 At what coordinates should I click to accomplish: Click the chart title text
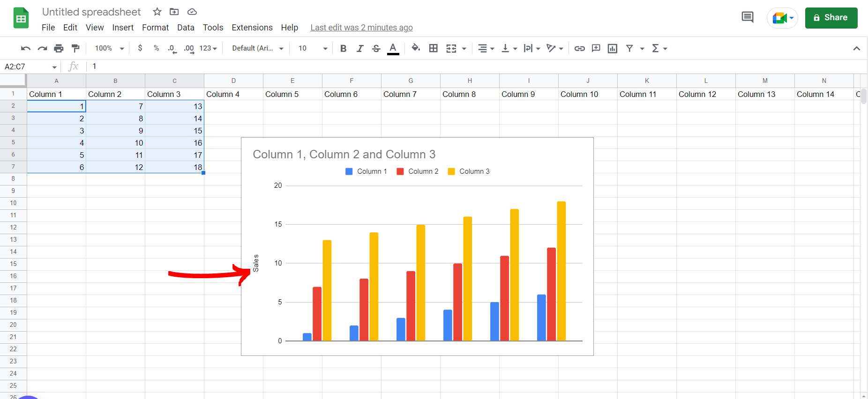pos(344,154)
